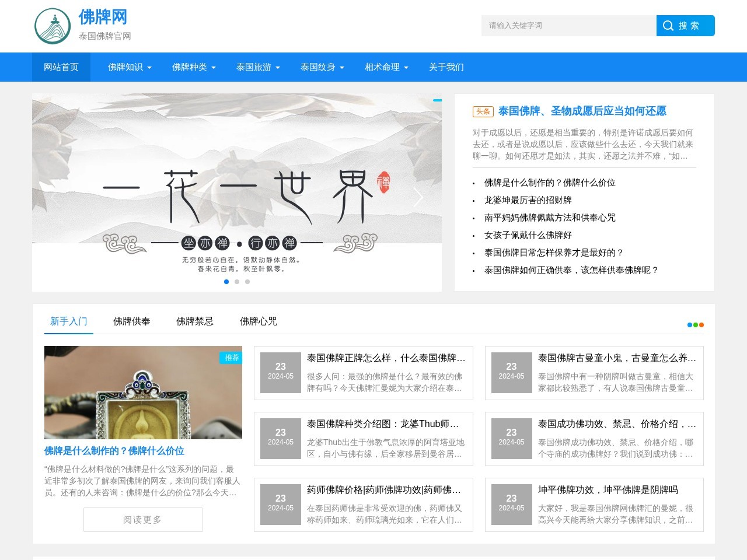Open link 泰国佛牌日常怎样保养才是最好的？
This screenshot has height=560, width=747.
point(554,253)
